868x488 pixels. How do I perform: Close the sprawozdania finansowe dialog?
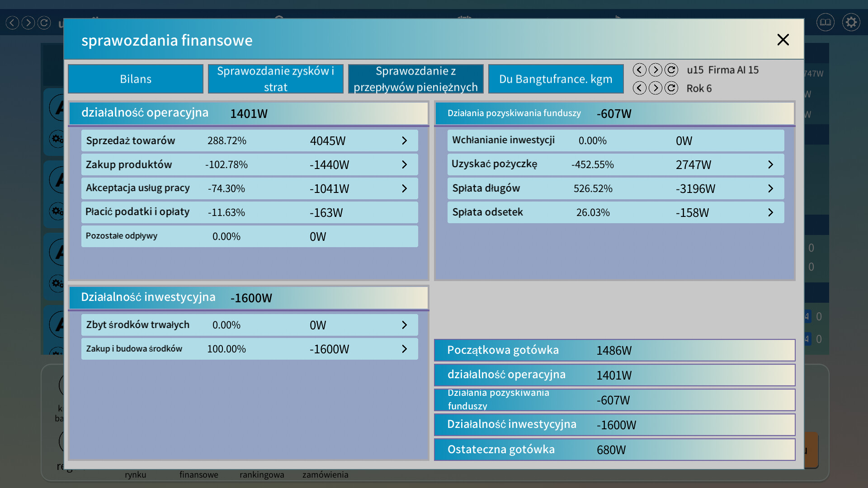pyautogui.click(x=783, y=40)
